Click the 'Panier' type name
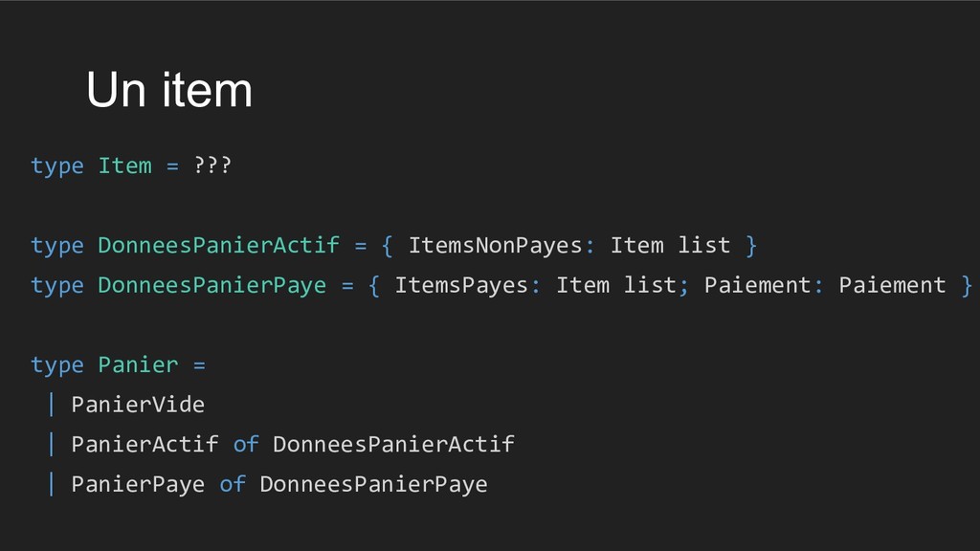This screenshot has width=980, height=551. tap(138, 364)
